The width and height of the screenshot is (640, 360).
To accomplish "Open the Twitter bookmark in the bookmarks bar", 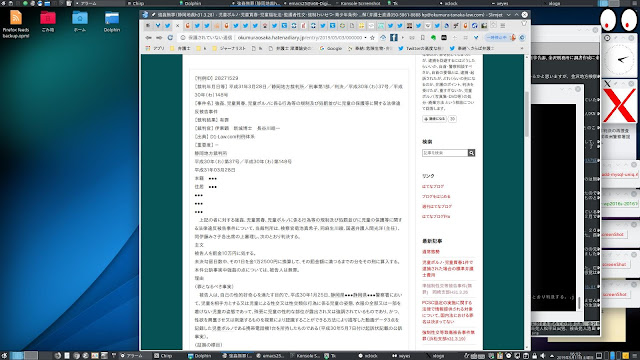I will click(420, 48).
